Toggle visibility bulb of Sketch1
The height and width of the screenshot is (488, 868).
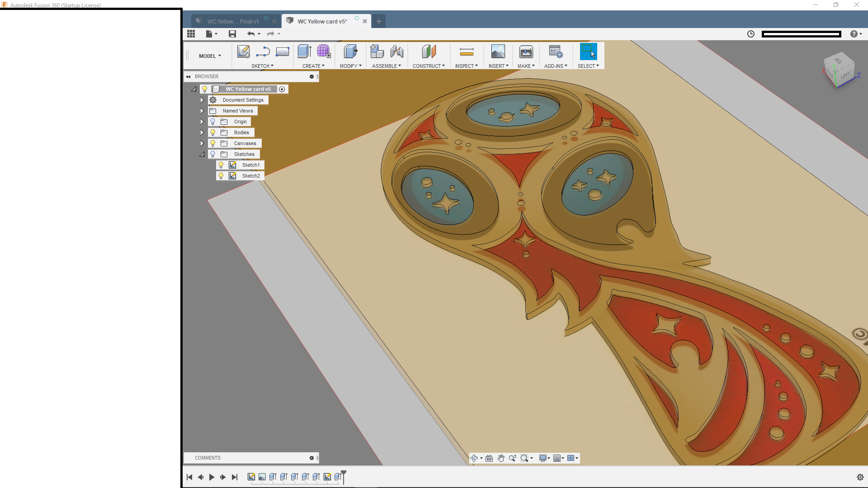click(x=221, y=165)
